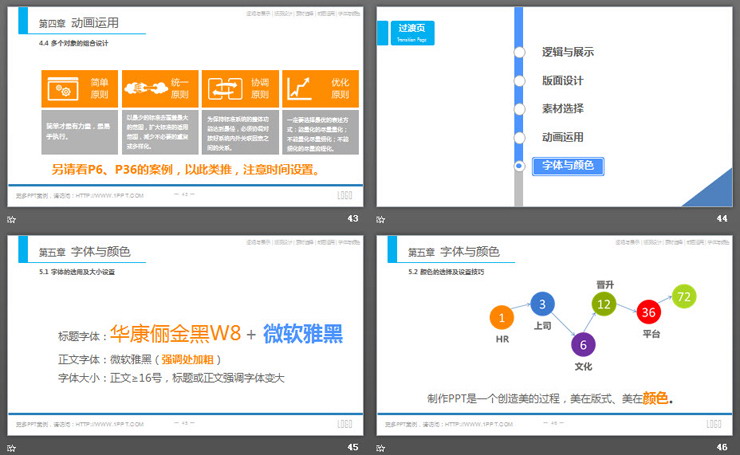The height and width of the screenshot is (455, 740).
Task: Click the orange 华康俪金黑W8 font name
Action: tap(176, 334)
